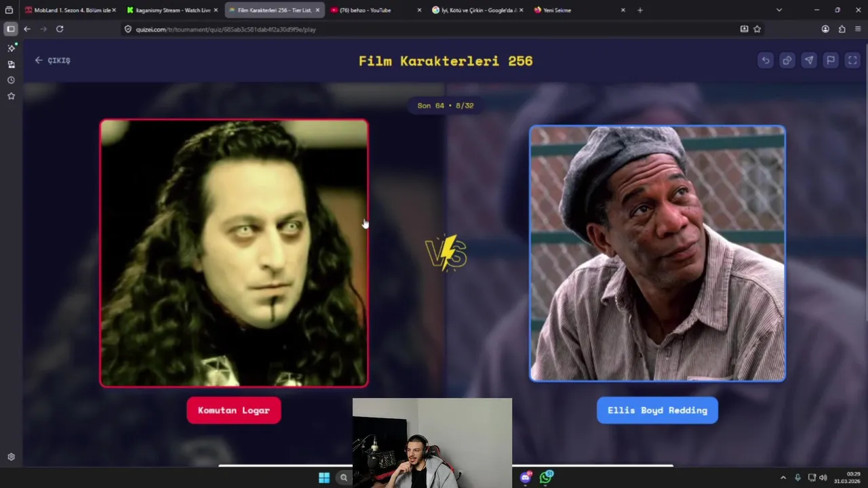Open Discord from the taskbar
This screenshot has height=488, width=868.
526,478
